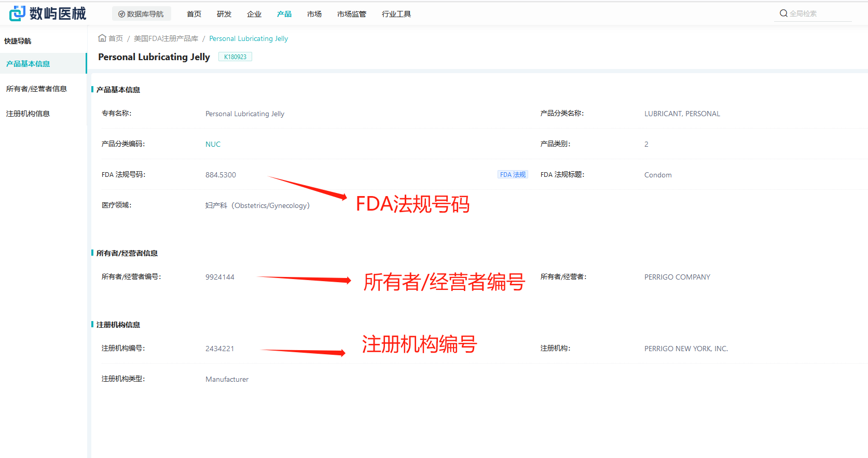
Task: Switch to the 产品 menu tab
Action: coord(284,14)
